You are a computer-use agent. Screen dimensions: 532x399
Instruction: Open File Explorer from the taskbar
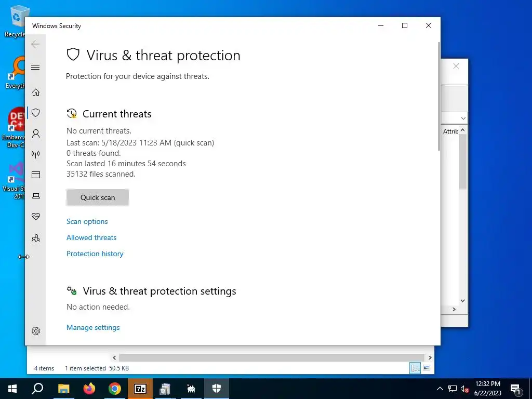click(63, 389)
